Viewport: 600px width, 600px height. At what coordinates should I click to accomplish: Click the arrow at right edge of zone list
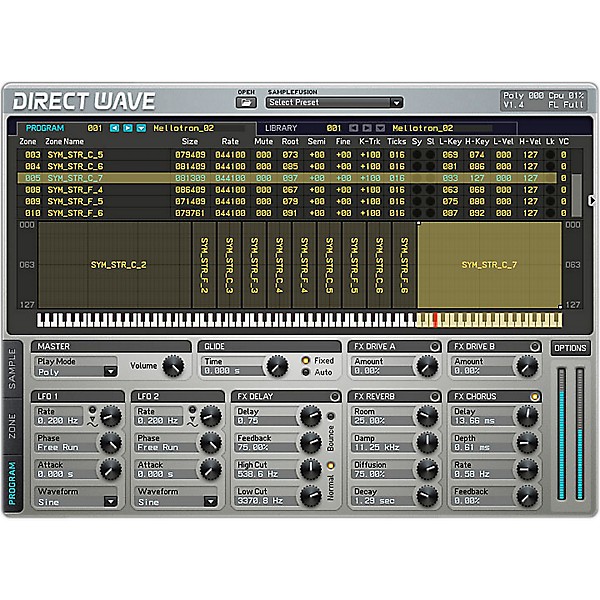(592, 200)
